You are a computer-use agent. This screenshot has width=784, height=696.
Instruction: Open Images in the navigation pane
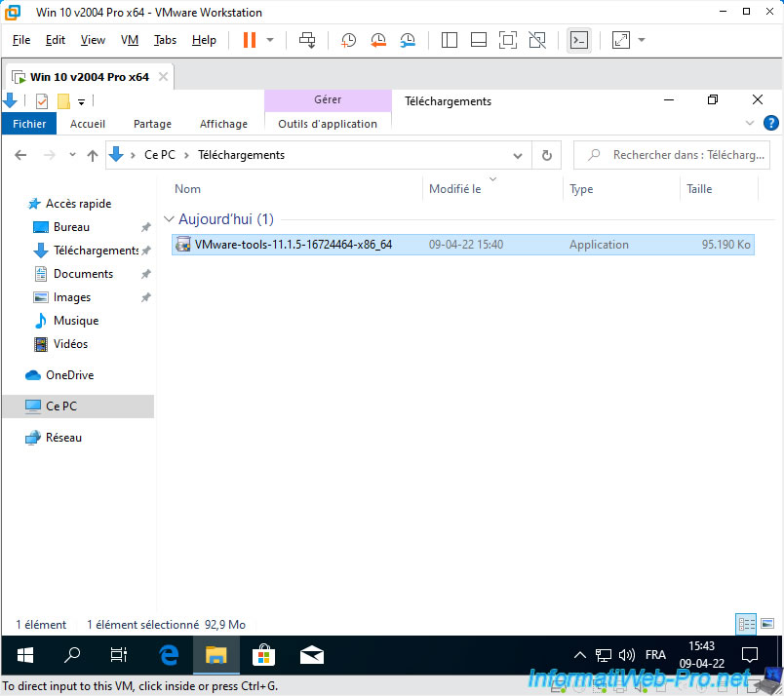pos(71,297)
